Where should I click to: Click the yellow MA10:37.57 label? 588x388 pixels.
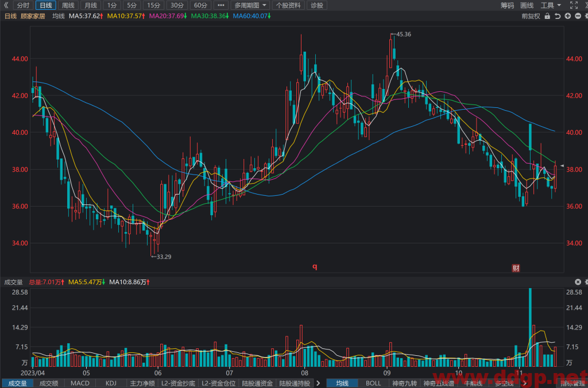[x=126, y=16]
